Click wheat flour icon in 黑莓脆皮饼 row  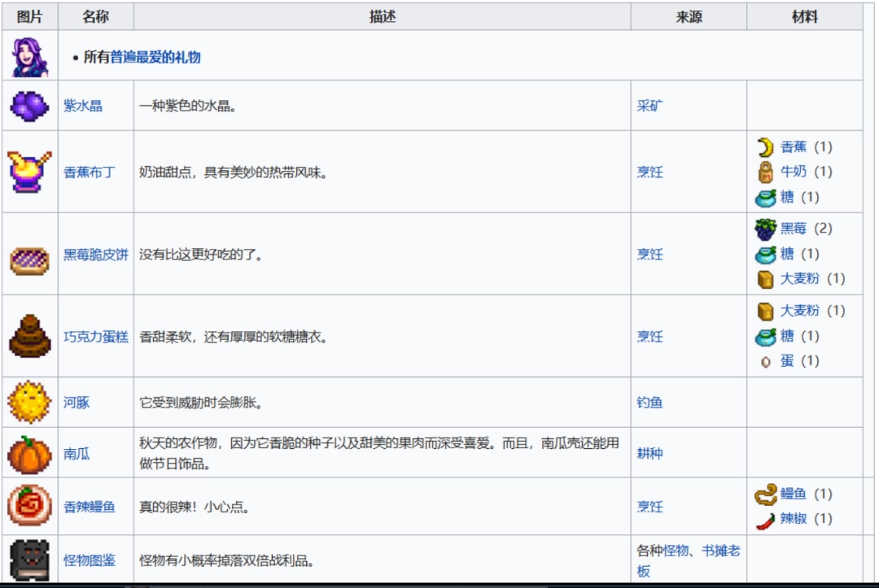[765, 279]
